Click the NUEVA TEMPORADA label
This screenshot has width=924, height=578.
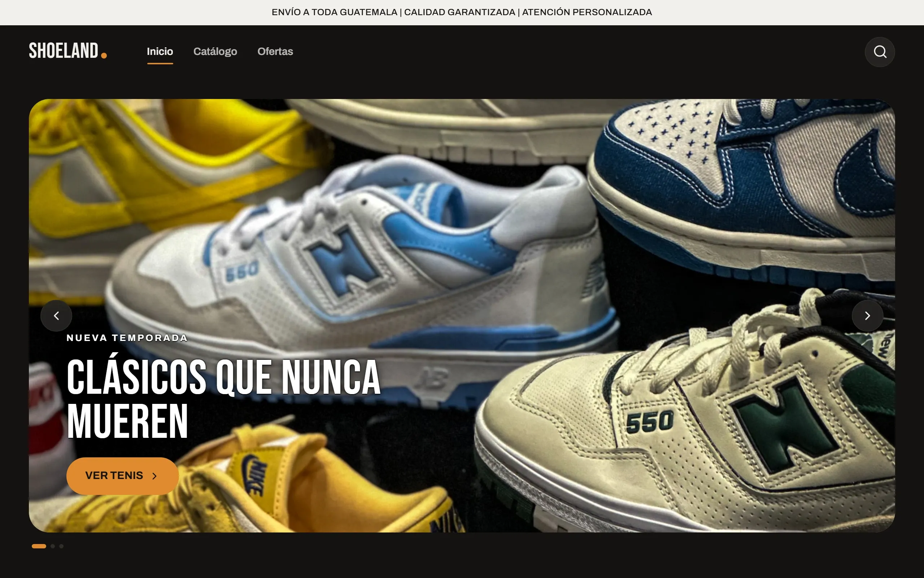tap(127, 337)
